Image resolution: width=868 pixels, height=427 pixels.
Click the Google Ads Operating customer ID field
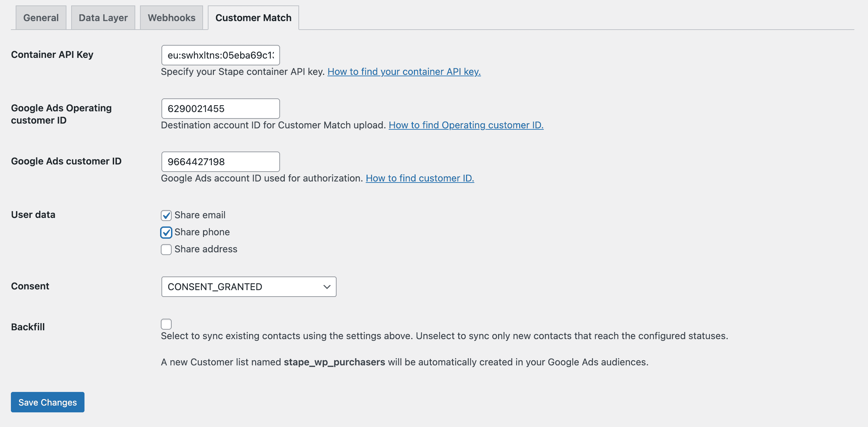click(x=220, y=109)
